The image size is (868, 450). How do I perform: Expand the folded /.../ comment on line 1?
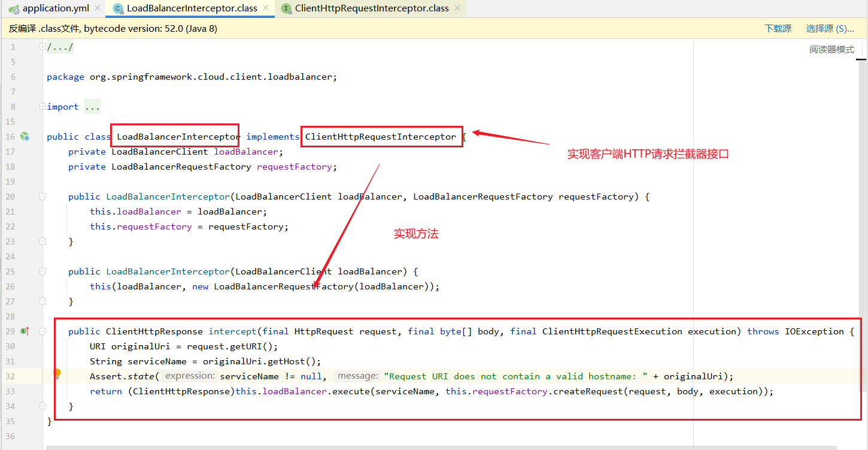coord(43,47)
